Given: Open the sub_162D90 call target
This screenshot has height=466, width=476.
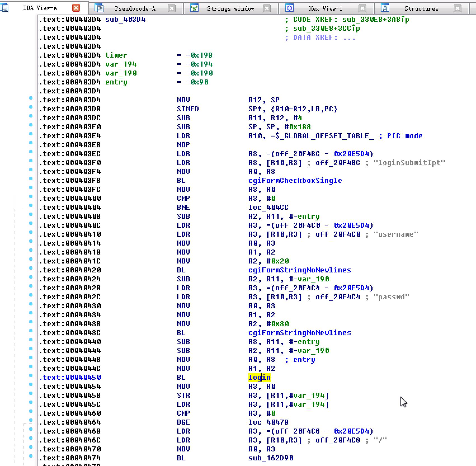Looking at the screenshot, I should (271, 458).
